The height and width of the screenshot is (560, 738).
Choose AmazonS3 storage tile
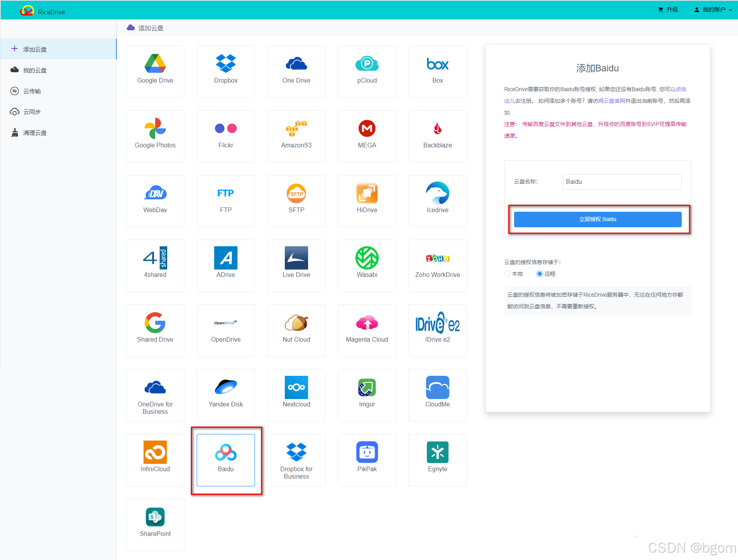(296, 136)
